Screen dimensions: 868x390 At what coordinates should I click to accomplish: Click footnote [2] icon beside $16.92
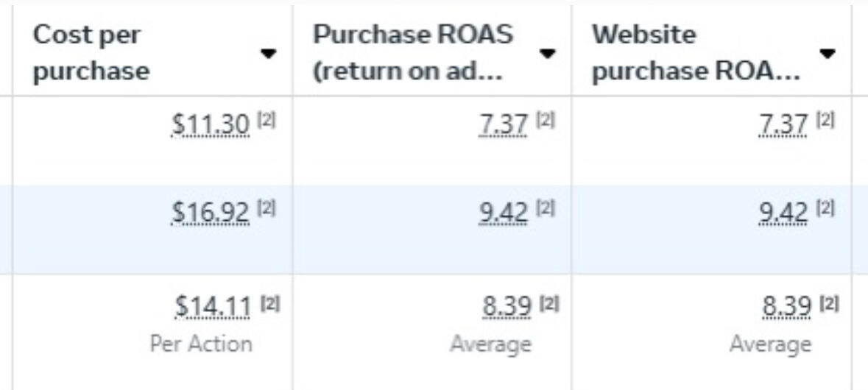pyautogui.click(x=267, y=208)
